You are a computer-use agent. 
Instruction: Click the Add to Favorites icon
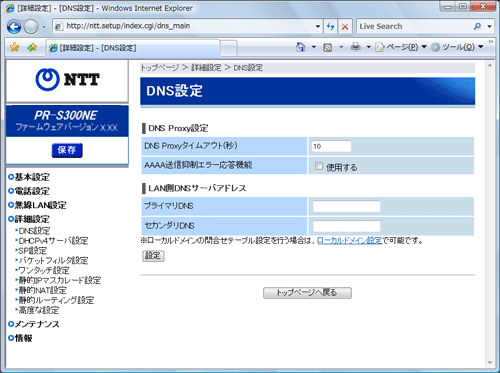click(x=32, y=47)
